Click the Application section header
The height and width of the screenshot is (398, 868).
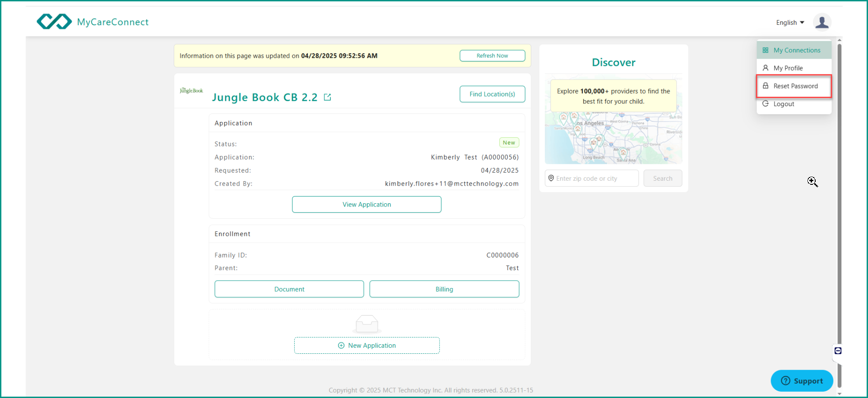[x=233, y=123]
